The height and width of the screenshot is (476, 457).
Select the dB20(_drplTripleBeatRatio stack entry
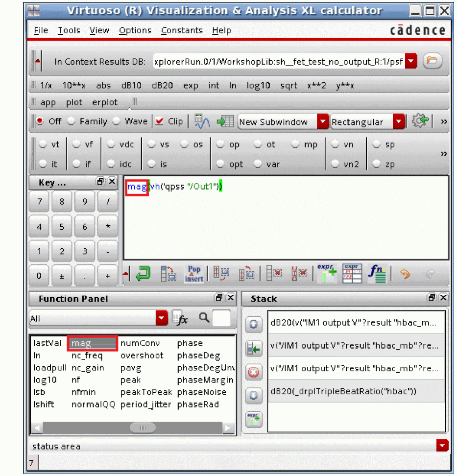(x=356, y=391)
